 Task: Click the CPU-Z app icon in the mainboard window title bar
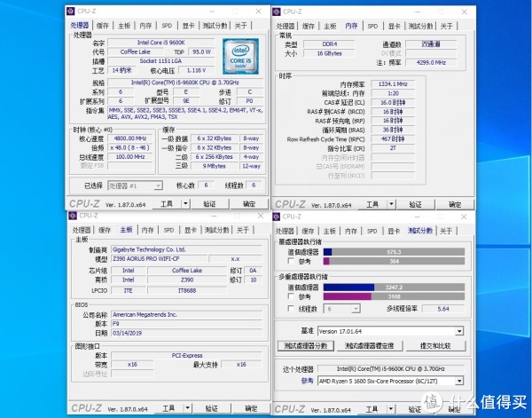[x=73, y=216]
